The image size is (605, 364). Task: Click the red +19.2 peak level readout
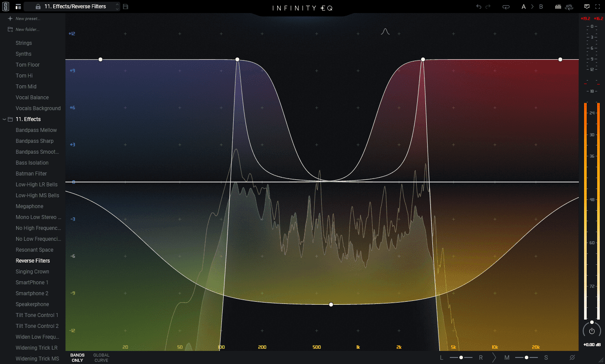tap(585, 19)
